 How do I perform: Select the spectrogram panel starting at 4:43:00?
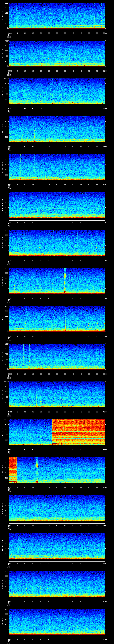(57, 546)
